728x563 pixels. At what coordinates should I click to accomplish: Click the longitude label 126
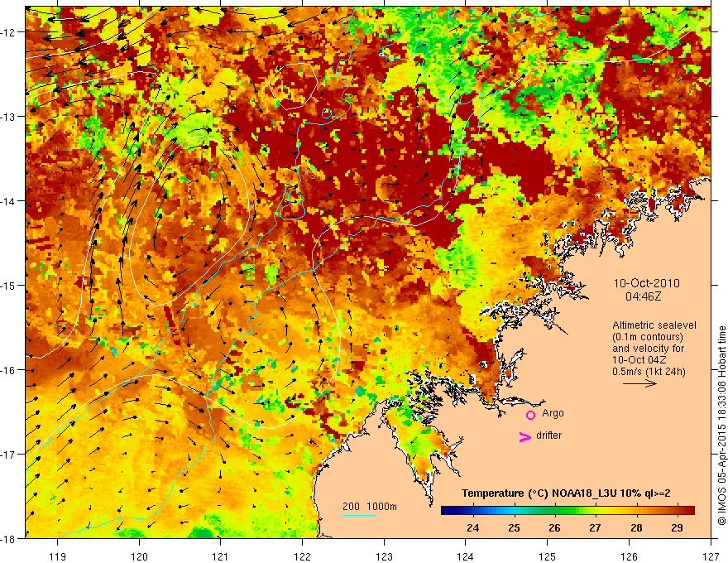pyautogui.click(x=629, y=557)
